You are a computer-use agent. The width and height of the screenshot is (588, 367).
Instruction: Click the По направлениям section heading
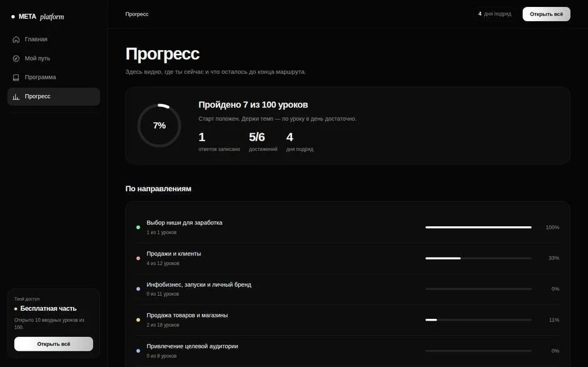pyautogui.click(x=158, y=189)
